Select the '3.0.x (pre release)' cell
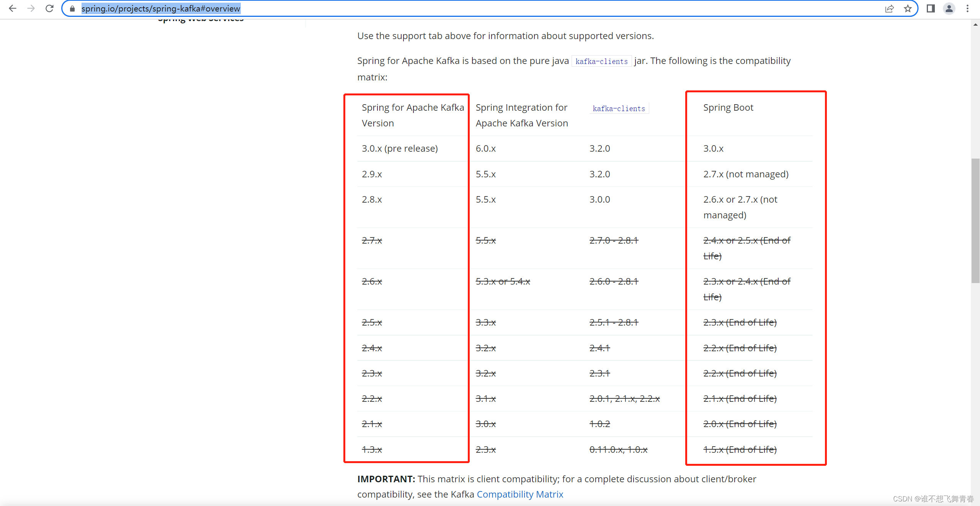 point(400,148)
